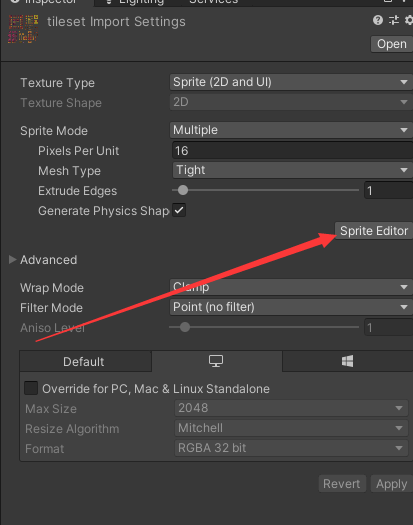The width and height of the screenshot is (413, 525).
Task: Open the Mesh Type dropdown
Action: (x=292, y=170)
